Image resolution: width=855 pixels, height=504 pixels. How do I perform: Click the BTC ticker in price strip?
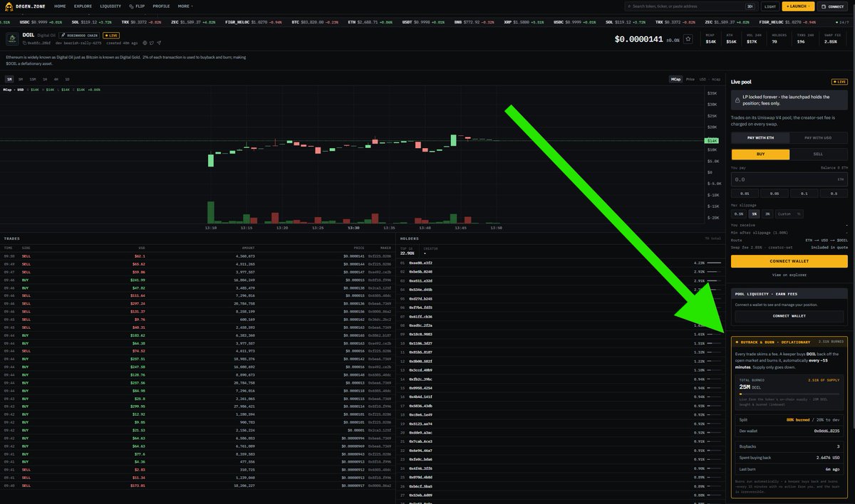316,22
